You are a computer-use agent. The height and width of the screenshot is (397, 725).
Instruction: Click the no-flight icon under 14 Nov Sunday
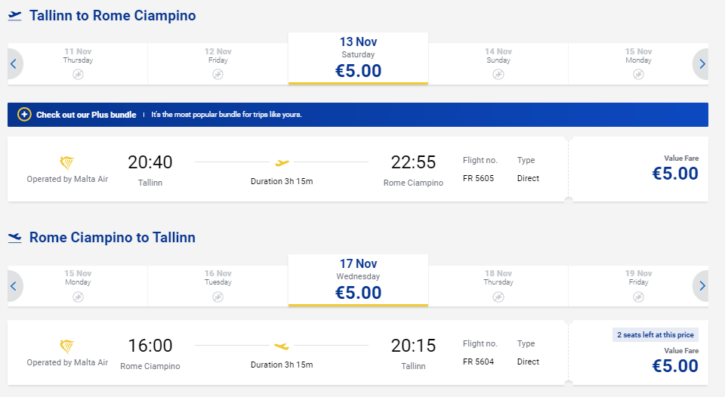498,74
